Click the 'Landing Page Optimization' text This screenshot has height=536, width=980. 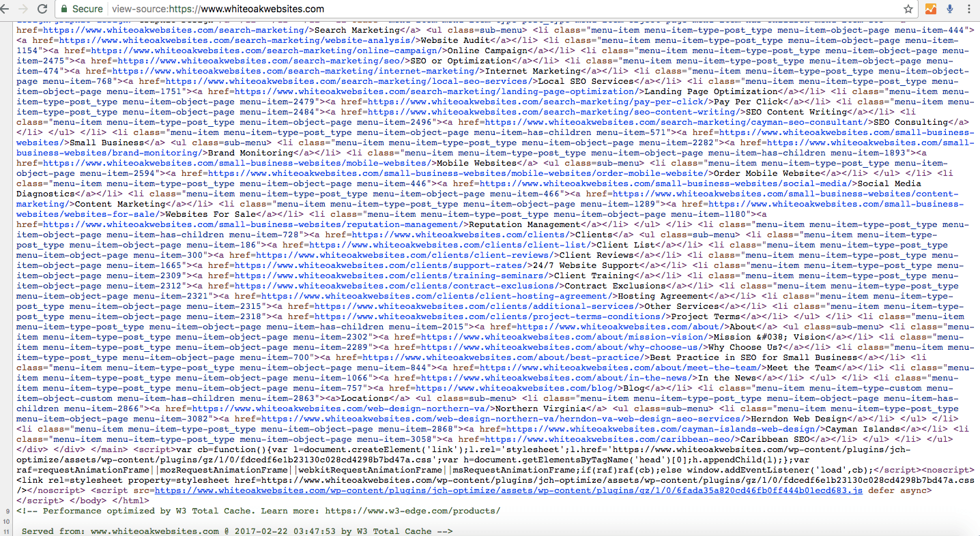pyautogui.click(x=711, y=91)
